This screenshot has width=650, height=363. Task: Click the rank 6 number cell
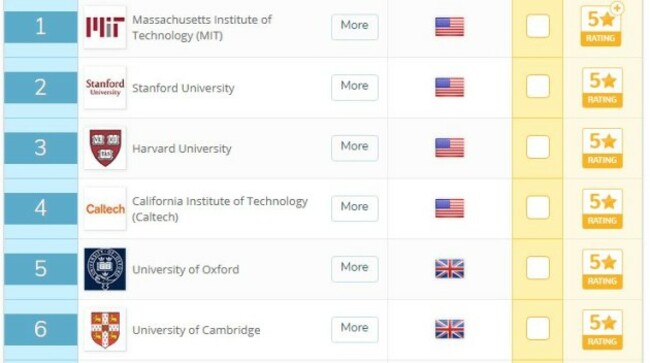41,329
